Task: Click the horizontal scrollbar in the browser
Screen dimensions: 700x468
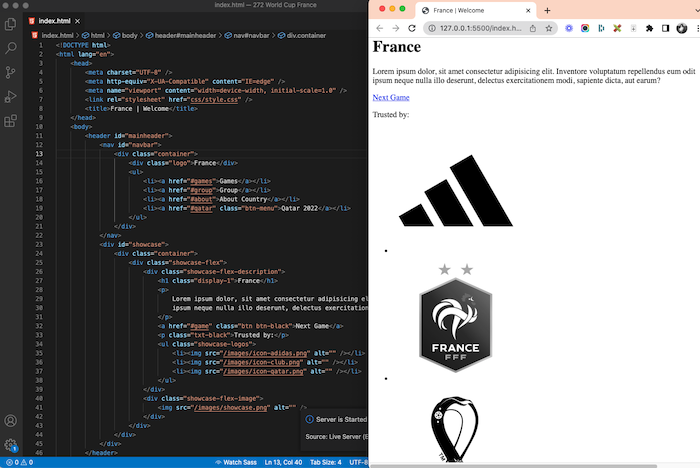Action: pyautogui.click(x=513, y=466)
